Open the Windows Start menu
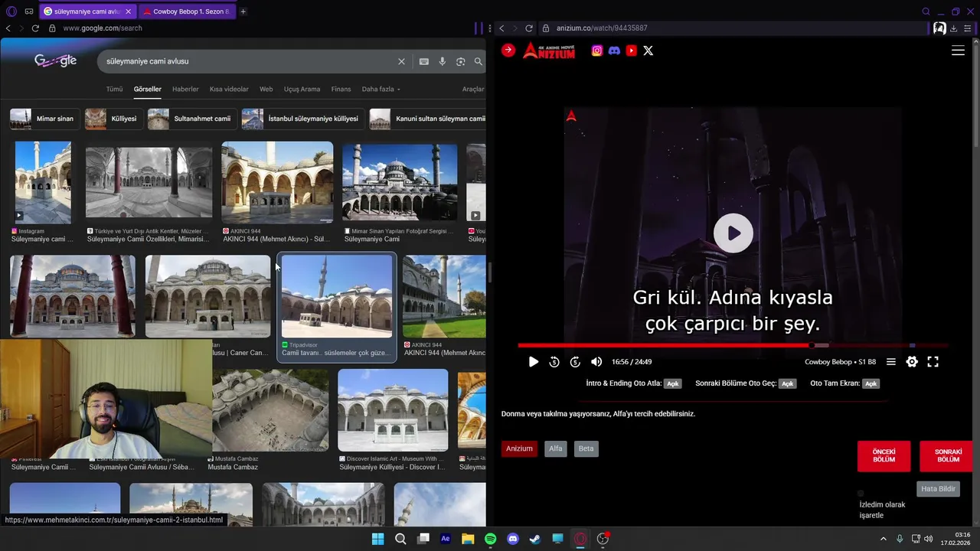 377,539
